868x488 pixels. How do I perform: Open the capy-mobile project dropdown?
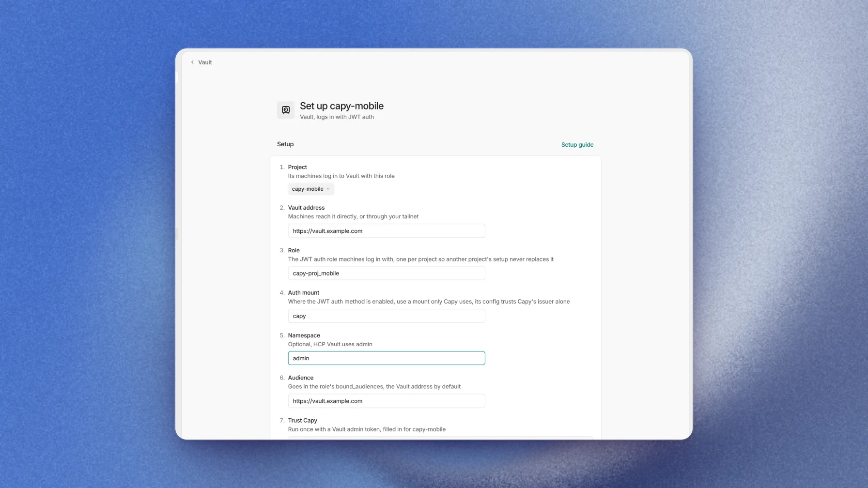point(311,189)
